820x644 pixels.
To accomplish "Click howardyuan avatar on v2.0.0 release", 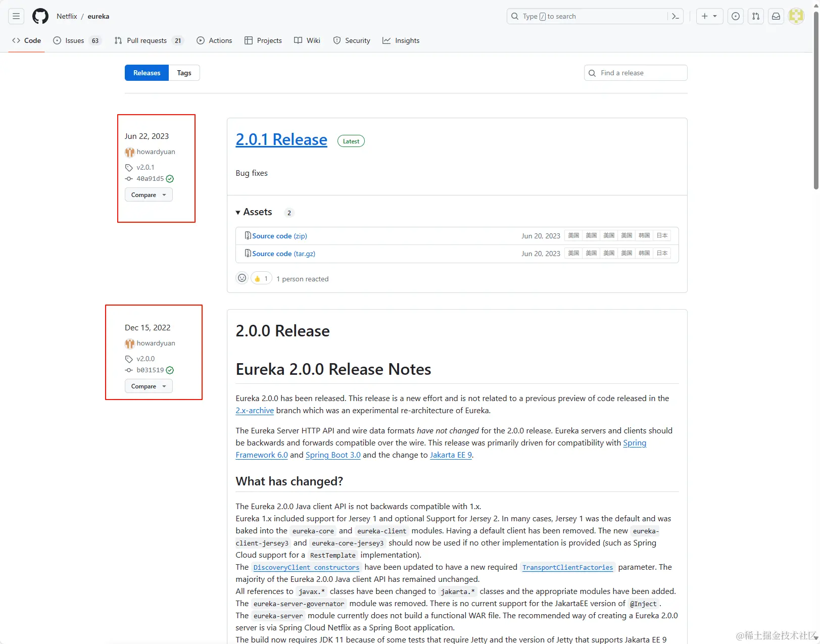I will 129,343.
